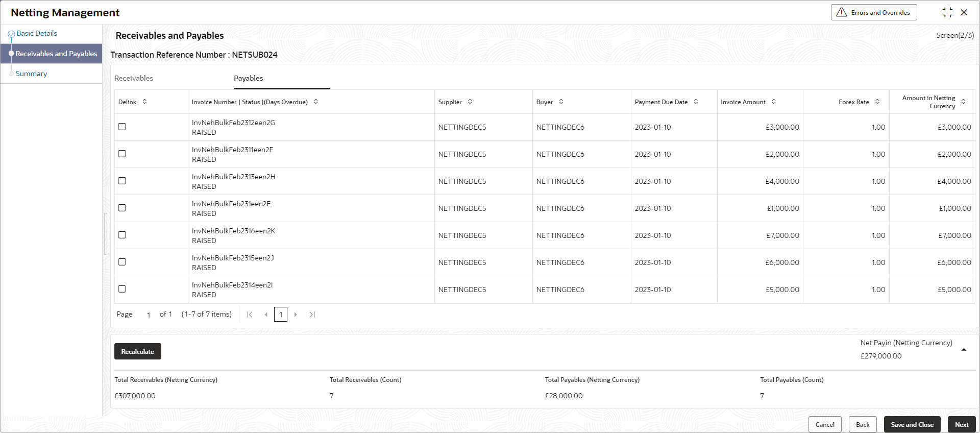
Task: Minimize the Netting Management screen
Action: point(947,12)
